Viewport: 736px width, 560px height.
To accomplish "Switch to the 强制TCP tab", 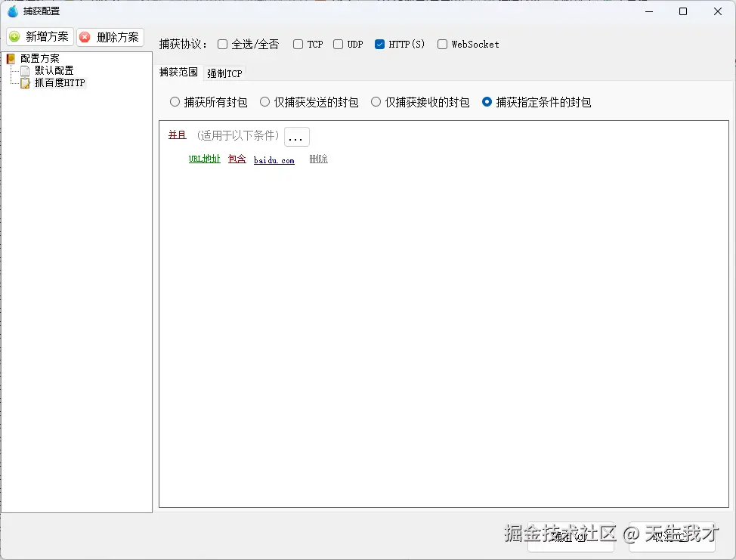I will [224, 73].
